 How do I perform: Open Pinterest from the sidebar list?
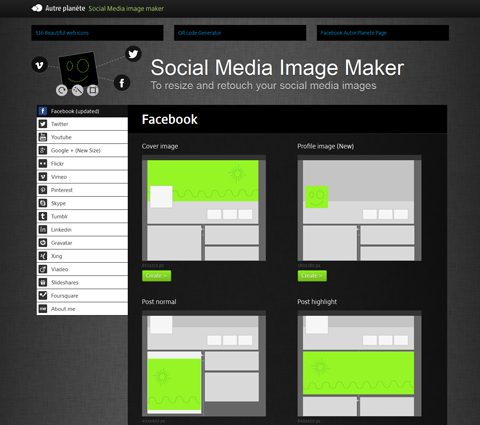click(x=82, y=190)
